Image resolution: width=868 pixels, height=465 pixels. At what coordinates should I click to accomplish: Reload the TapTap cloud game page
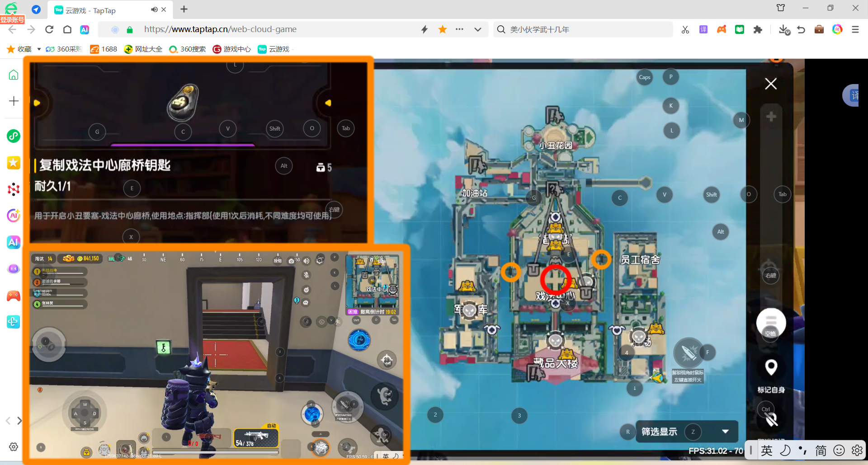tap(49, 29)
